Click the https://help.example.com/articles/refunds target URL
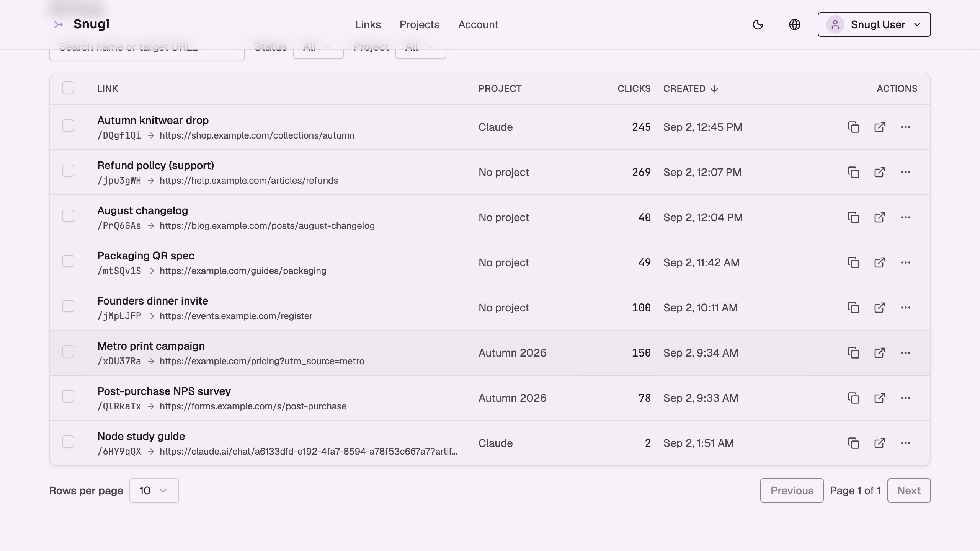Image resolution: width=980 pixels, height=551 pixels. [x=249, y=181]
